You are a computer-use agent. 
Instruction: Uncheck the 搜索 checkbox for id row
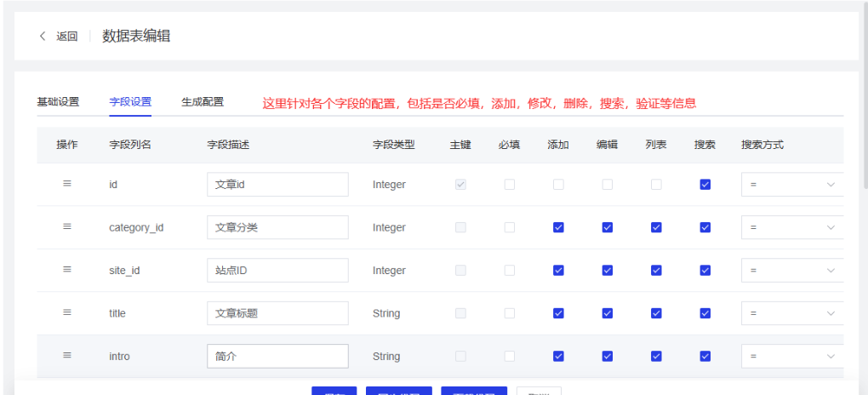point(705,185)
